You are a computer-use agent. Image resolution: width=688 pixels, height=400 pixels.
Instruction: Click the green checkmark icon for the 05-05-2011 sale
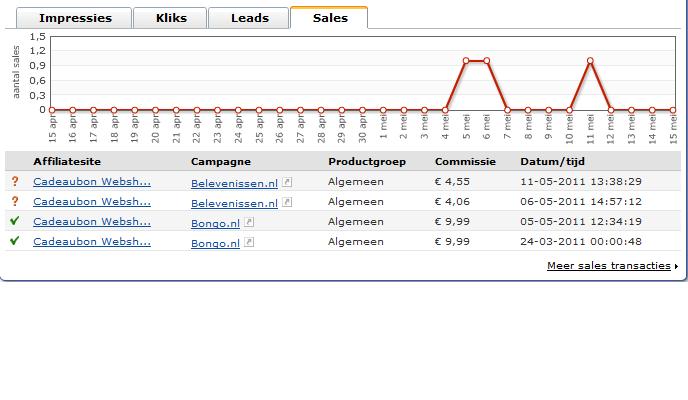tap(14, 221)
